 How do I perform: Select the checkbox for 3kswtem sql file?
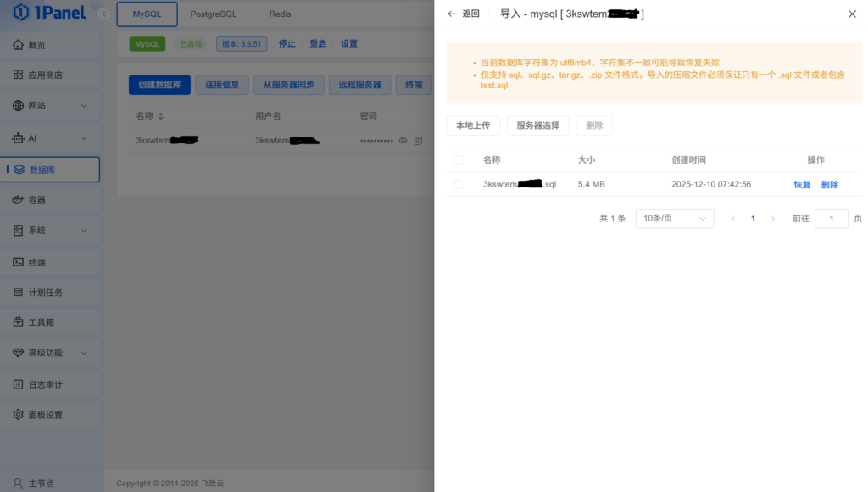459,184
